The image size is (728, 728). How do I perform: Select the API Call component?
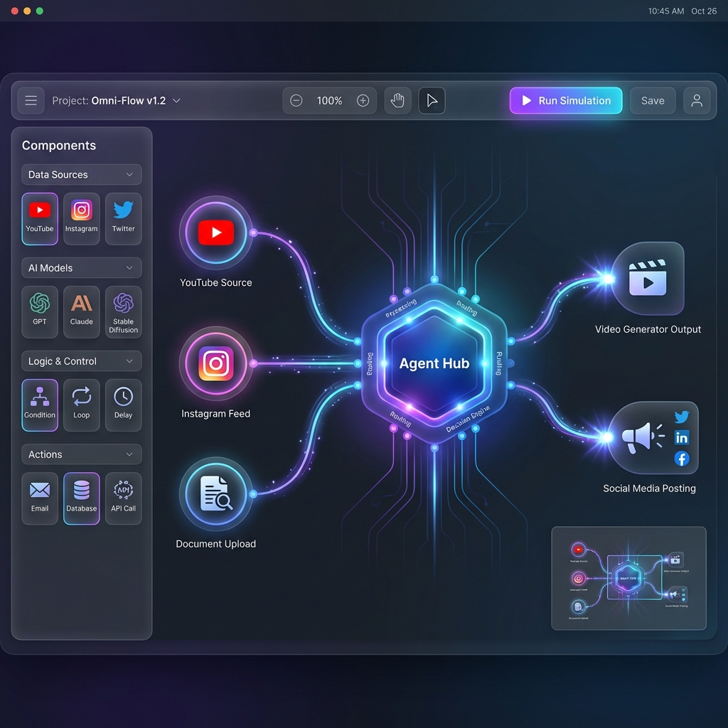point(124,498)
